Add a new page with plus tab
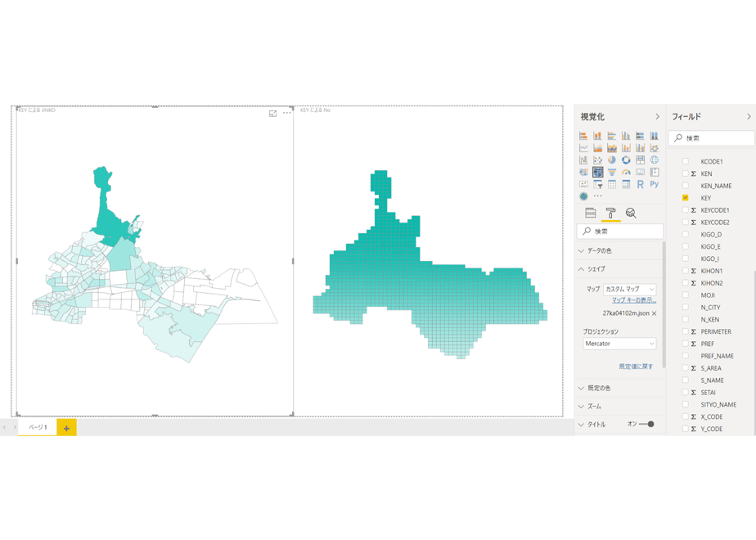Screen dimensions: 756x540 click(66, 428)
